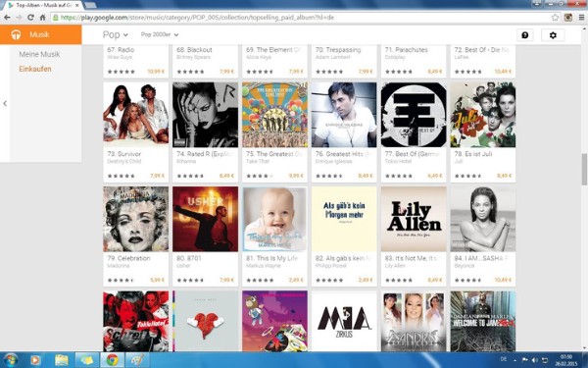The height and width of the screenshot is (368, 588).
Task: Click the address bar URL field
Action: click(x=300, y=18)
